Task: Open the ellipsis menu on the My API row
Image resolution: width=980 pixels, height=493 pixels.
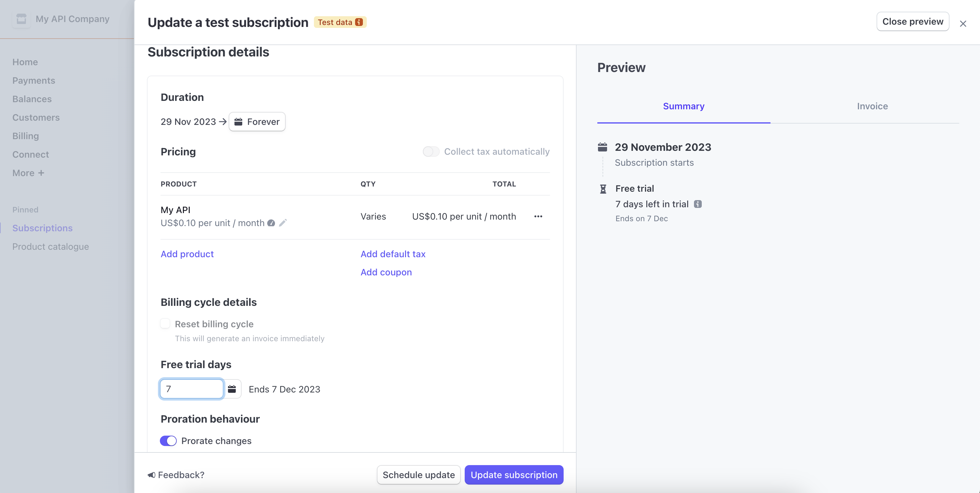Action: tap(538, 216)
